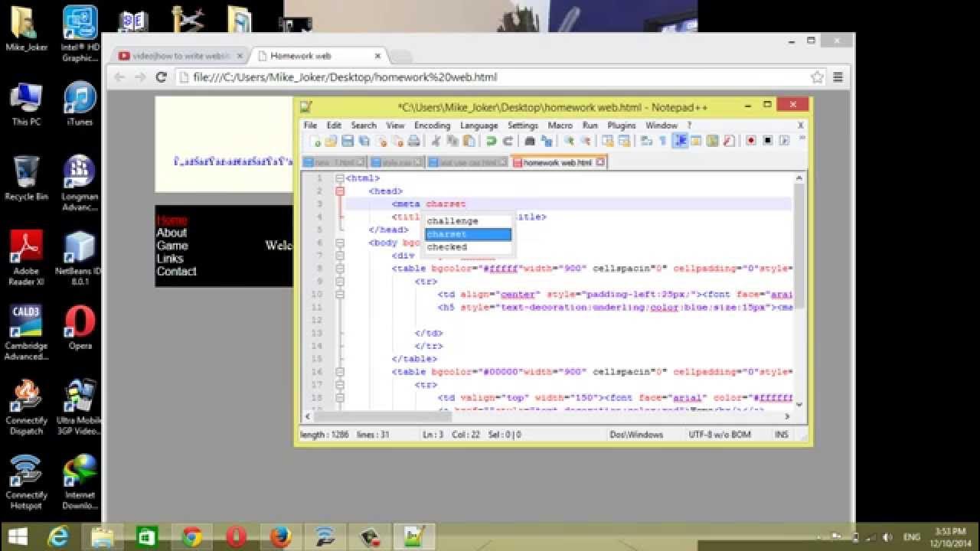Toggle INS mode in the status bar
Screen dimensions: 980x551
(x=781, y=435)
